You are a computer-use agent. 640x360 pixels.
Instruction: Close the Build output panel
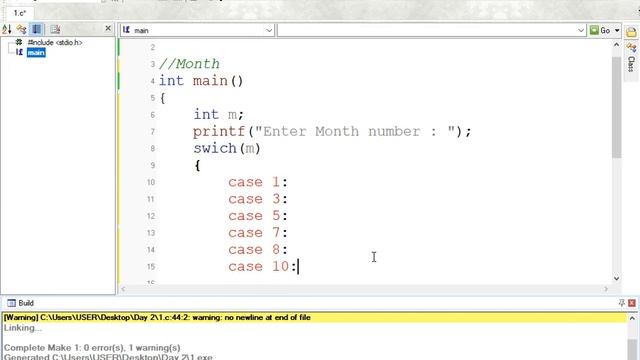click(x=632, y=303)
